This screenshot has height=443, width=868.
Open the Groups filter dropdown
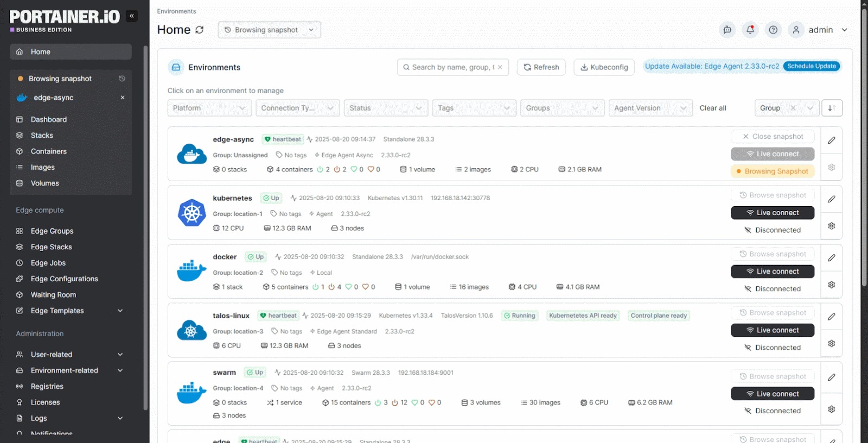(563, 108)
